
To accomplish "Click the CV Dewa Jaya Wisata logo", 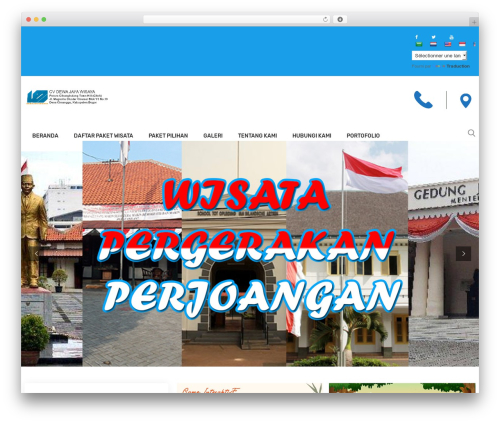I will click(x=67, y=97).
